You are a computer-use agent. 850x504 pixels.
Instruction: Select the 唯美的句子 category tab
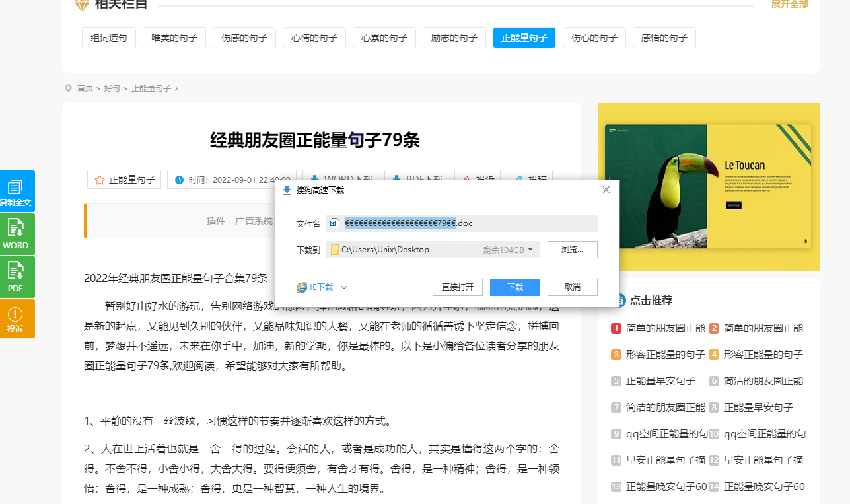pyautogui.click(x=174, y=38)
